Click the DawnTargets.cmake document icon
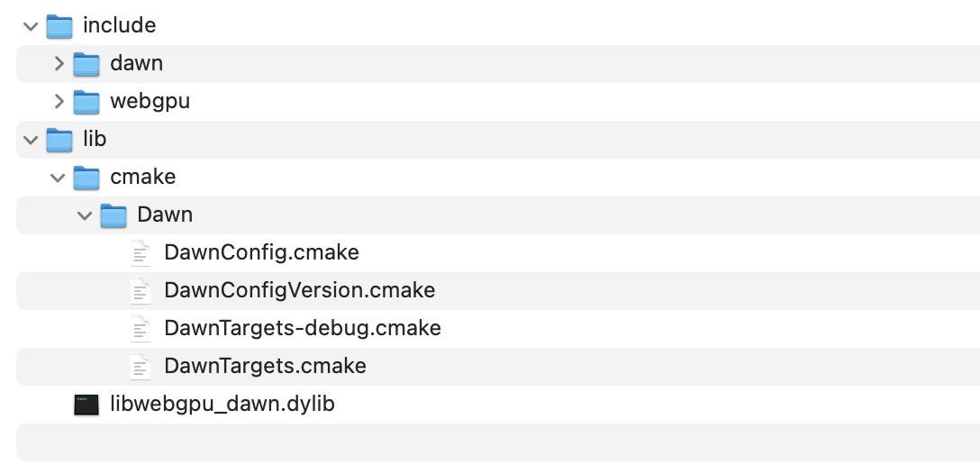 coord(140,367)
